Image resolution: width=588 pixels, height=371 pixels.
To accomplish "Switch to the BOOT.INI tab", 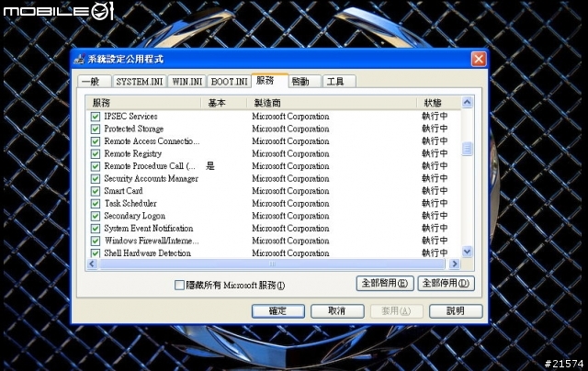I will [x=229, y=82].
